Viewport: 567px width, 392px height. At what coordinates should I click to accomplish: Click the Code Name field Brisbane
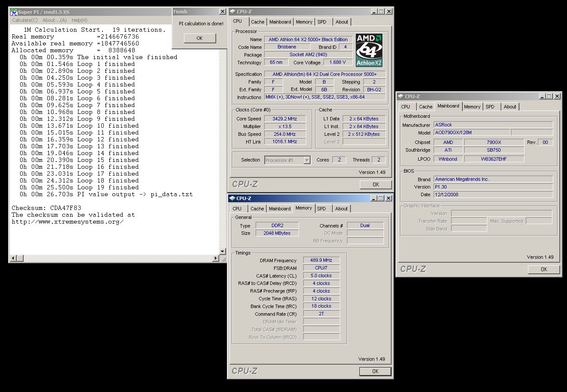[287, 47]
